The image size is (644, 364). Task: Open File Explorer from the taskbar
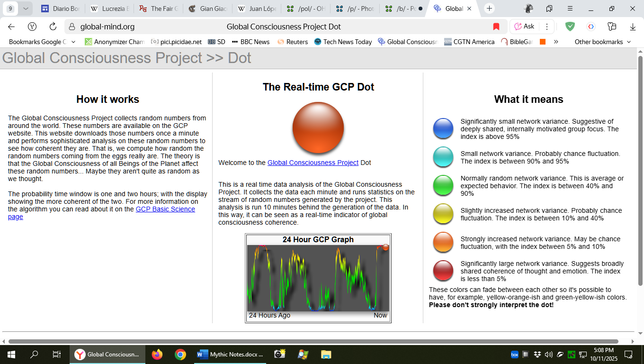coord(326,354)
